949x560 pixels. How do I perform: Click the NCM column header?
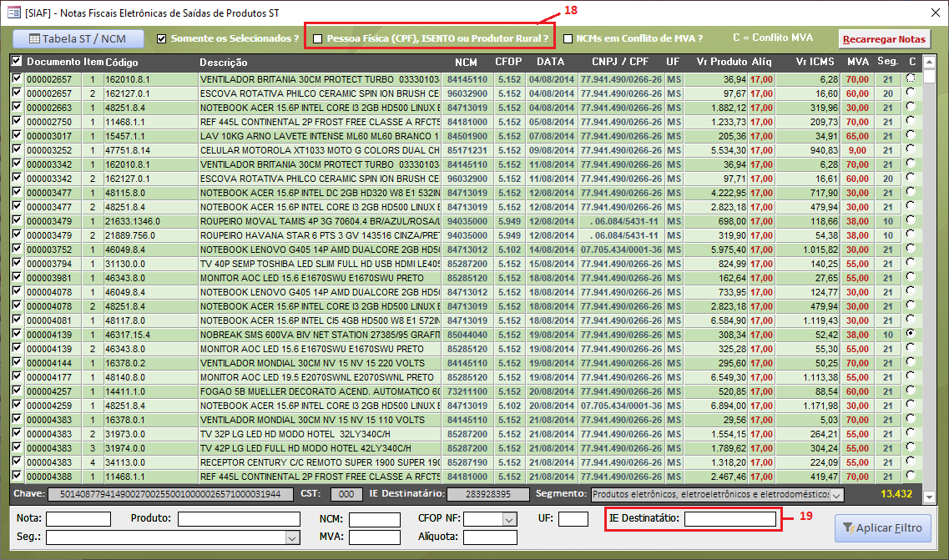(x=466, y=62)
